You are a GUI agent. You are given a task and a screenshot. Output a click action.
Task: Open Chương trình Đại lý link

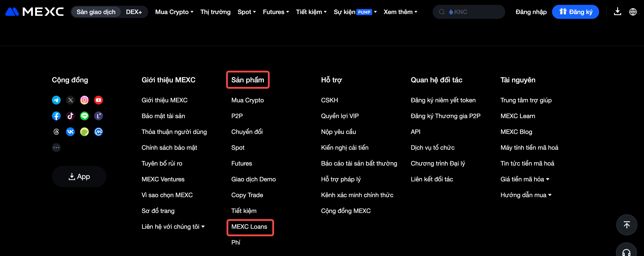(438, 163)
